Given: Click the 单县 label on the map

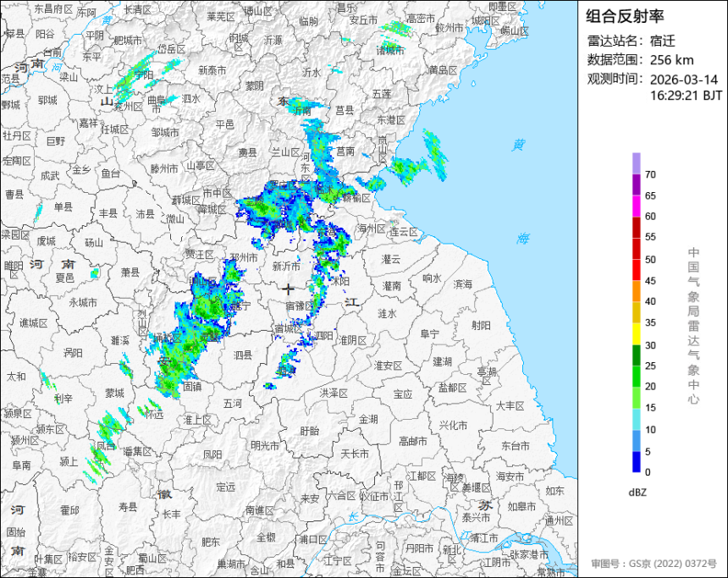Looking at the screenshot, I should tap(63, 206).
